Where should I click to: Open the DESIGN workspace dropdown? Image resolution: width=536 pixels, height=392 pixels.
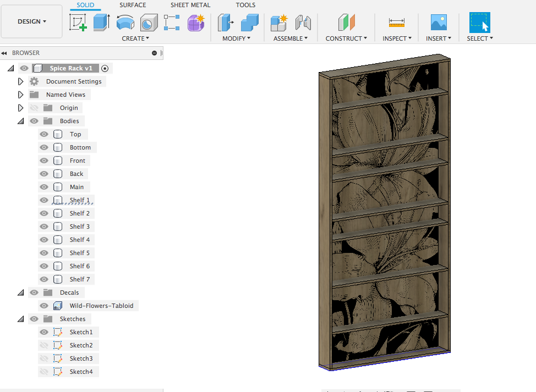tap(32, 21)
